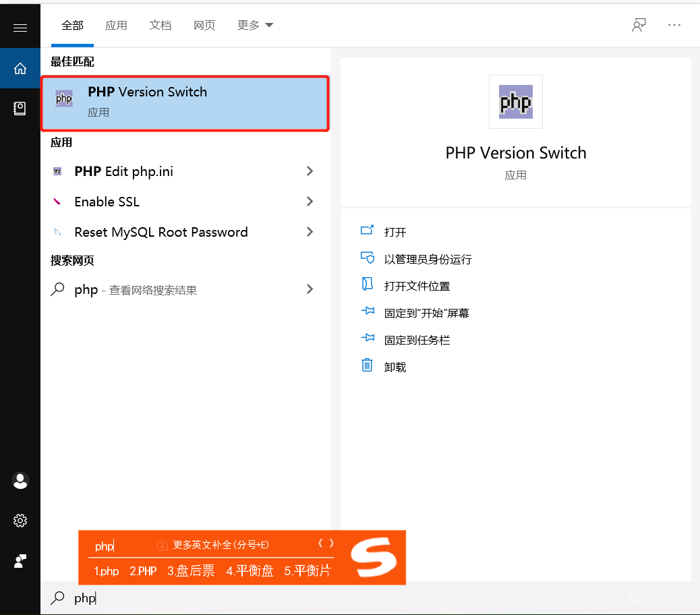Switch to the 网页 tab
700x615 pixels.
204,26
